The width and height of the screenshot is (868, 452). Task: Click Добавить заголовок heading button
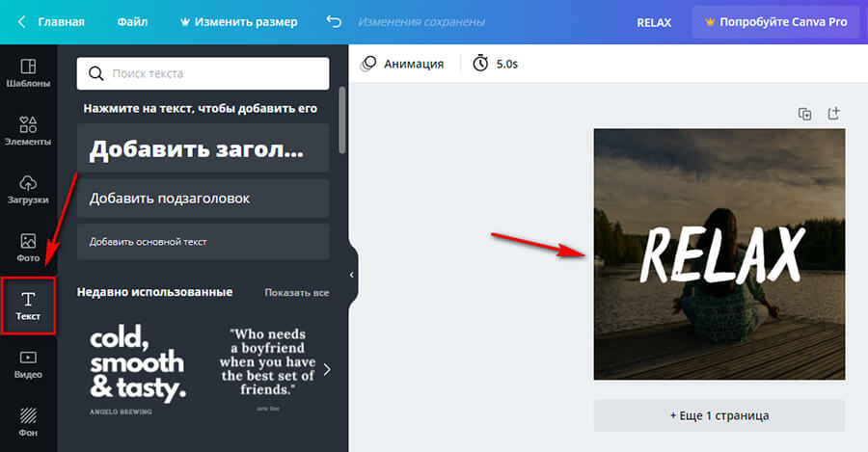tap(203, 148)
